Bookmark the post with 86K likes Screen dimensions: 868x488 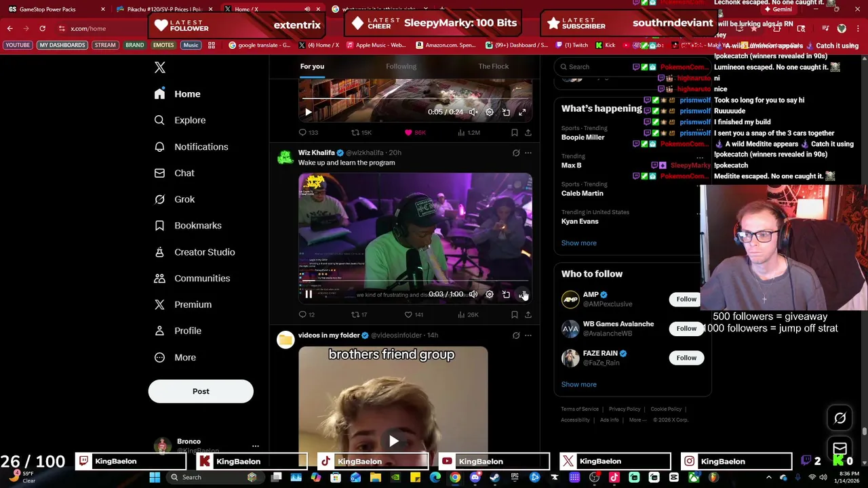tap(514, 133)
